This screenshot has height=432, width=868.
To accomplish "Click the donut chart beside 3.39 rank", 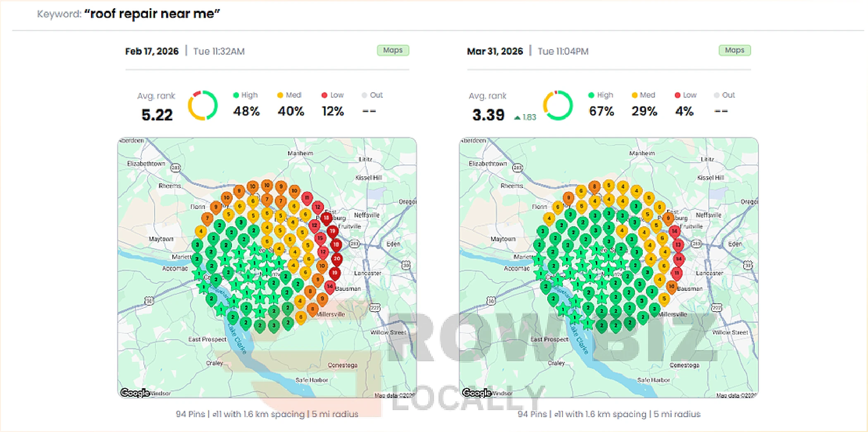I will pos(558,105).
